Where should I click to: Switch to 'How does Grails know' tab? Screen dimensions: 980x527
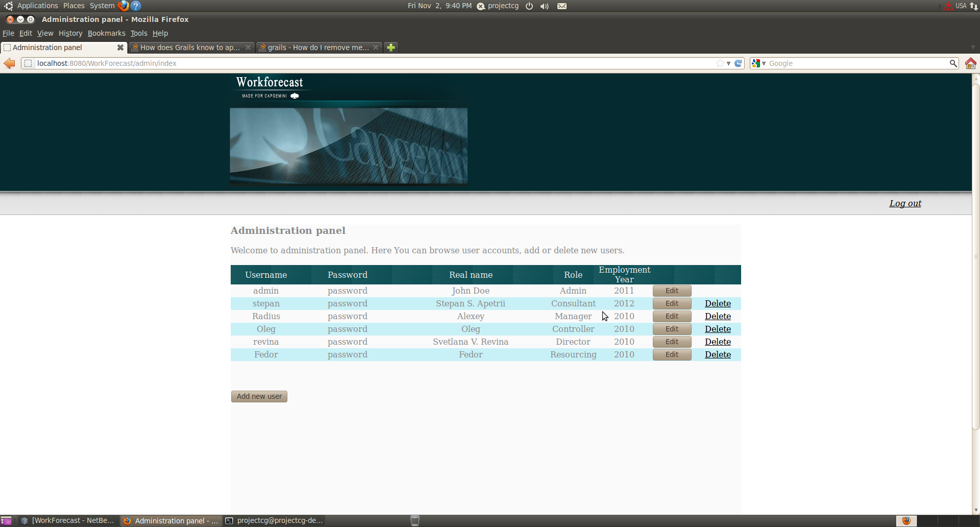tap(190, 47)
